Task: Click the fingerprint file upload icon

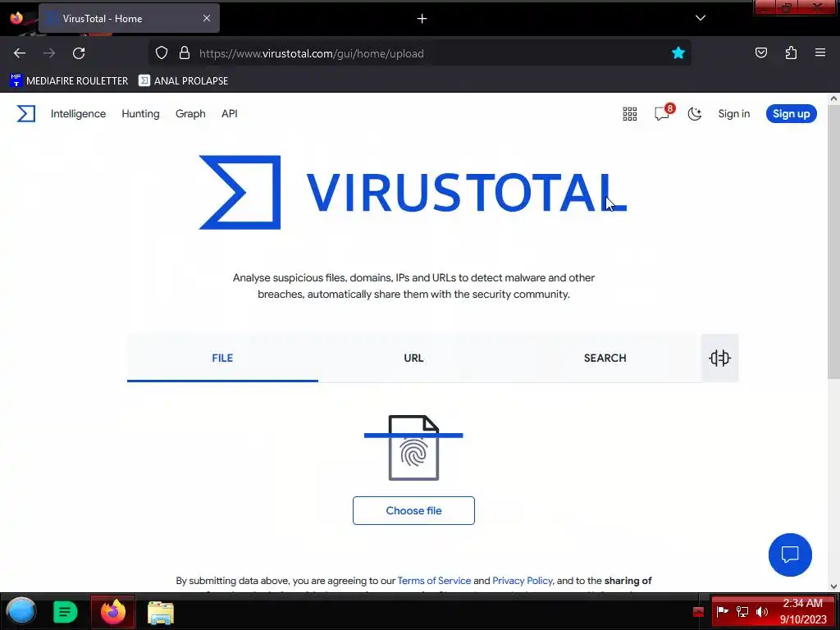Action: coord(413,448)
